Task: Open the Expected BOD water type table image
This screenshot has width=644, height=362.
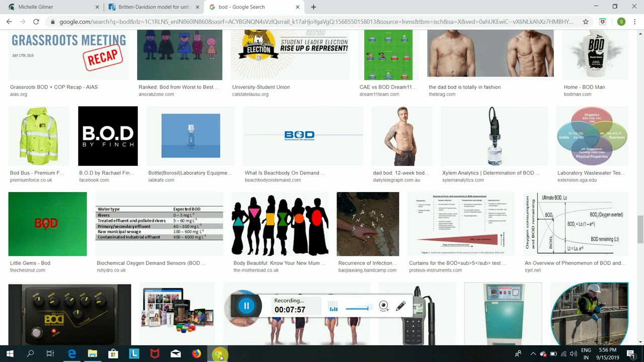Action: (x=159, y=224)
